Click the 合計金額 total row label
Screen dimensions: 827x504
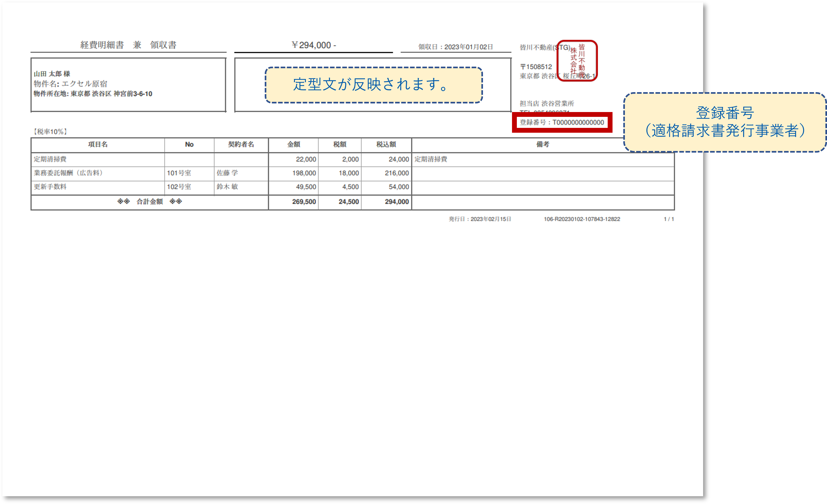point(149,202)
